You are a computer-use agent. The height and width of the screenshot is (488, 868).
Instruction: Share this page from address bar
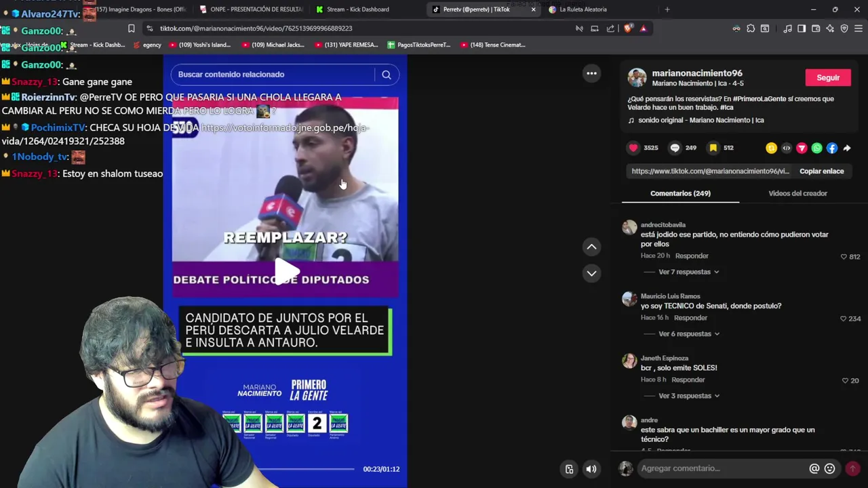(610, 28)
